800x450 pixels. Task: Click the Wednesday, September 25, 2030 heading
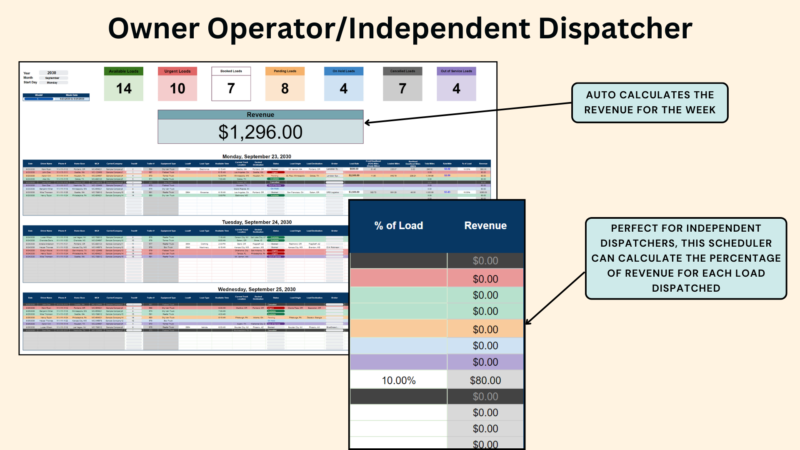point(257,289)
